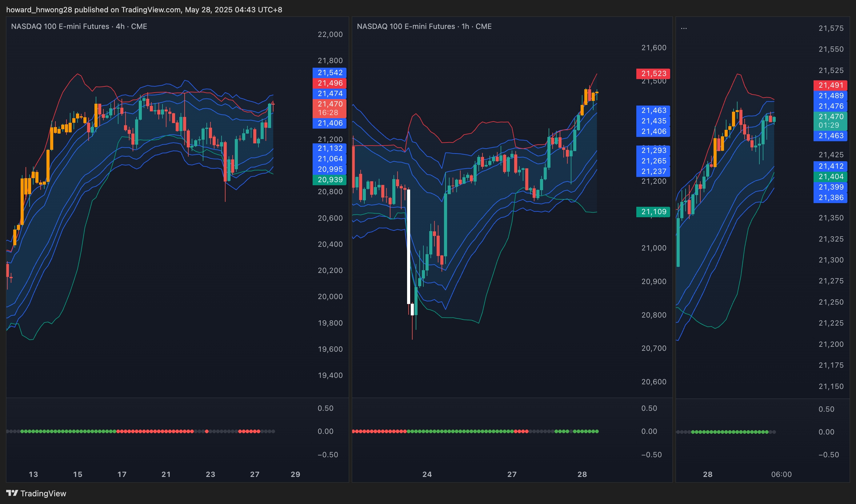Select the red 21,491 price label

click(x=830, y=85)
